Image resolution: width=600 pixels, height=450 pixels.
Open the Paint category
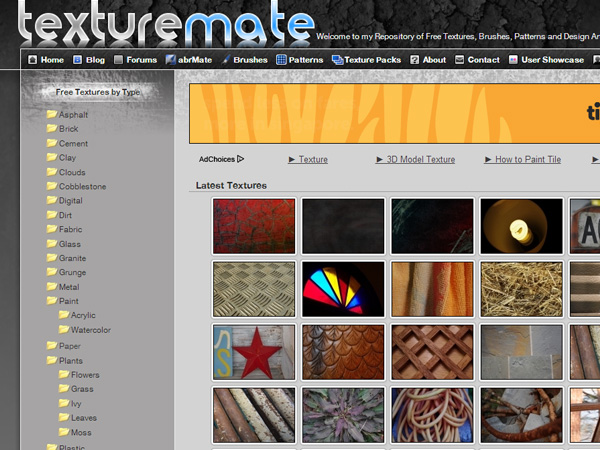tap(68, 301)
